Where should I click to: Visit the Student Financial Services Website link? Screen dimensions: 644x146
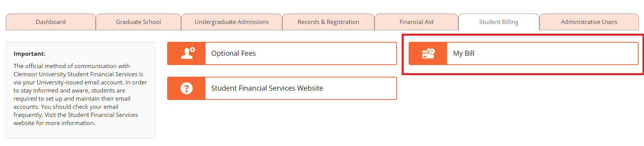coord(267,88)
